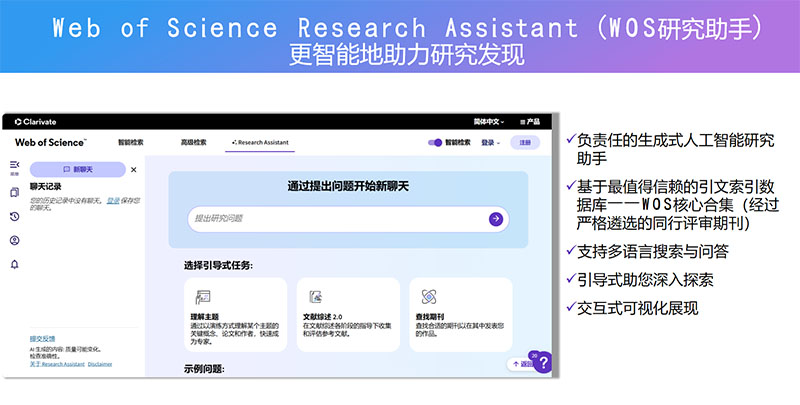
Task: Select the 理解主题 card title
Action: [205, 317]
